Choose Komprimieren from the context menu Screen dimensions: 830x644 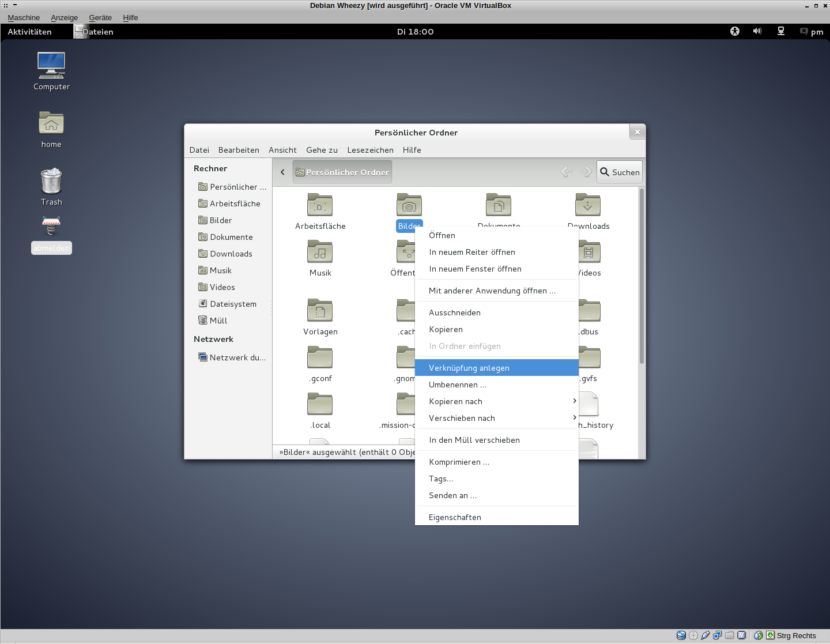[x=496, y=462]
